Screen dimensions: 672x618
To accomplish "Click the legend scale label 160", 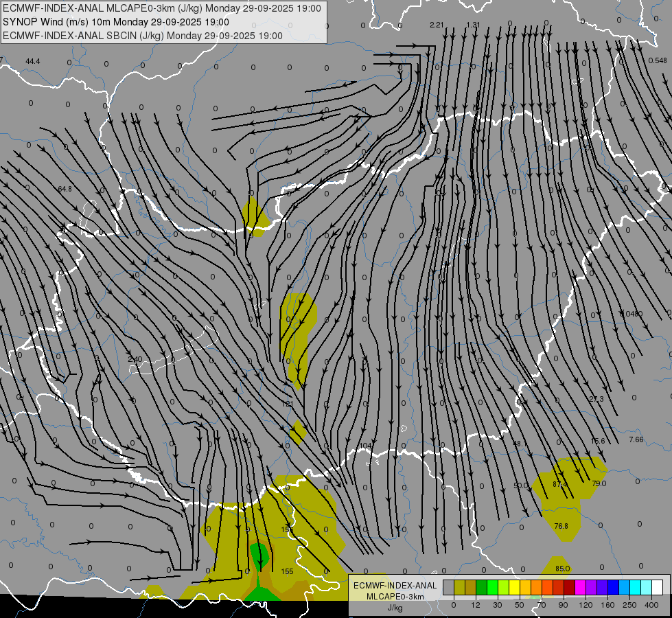I will 607,605.
